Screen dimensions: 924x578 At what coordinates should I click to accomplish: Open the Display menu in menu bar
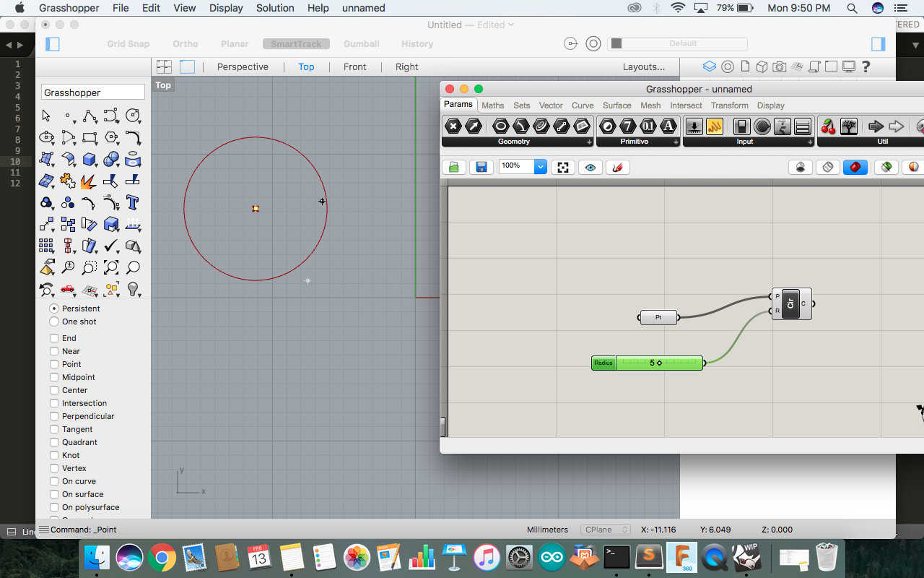(226, 8)
